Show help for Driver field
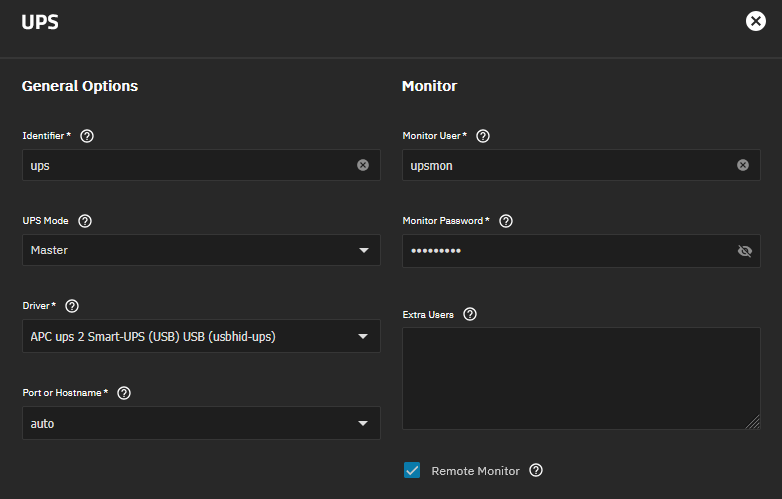This screenshot has width=782, height=499. click(x=72, y=306)
